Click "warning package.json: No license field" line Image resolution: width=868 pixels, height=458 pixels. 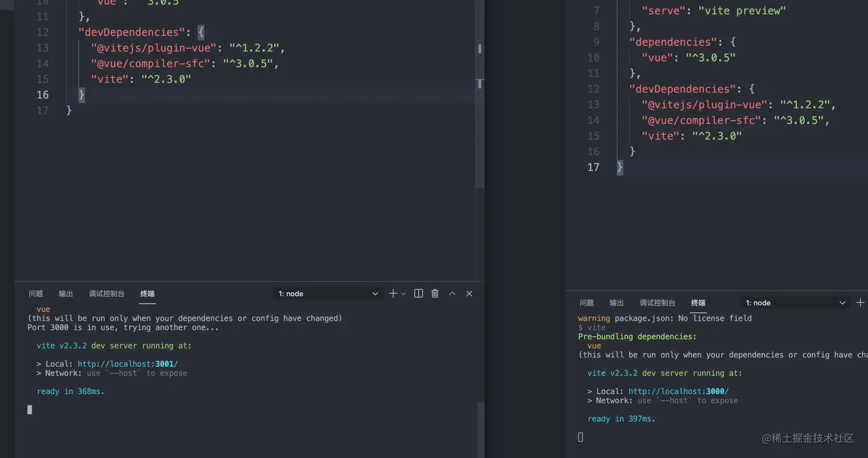(665, 318)
